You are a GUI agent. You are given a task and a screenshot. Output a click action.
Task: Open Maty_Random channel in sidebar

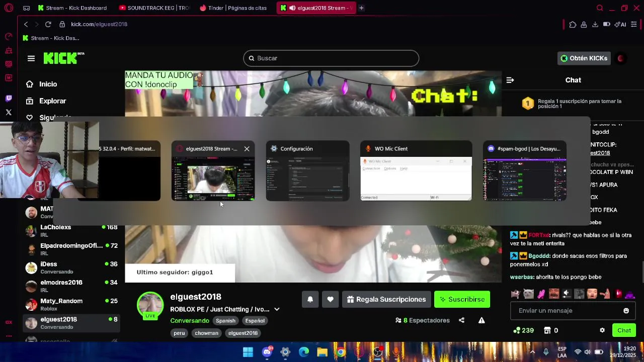71,305
